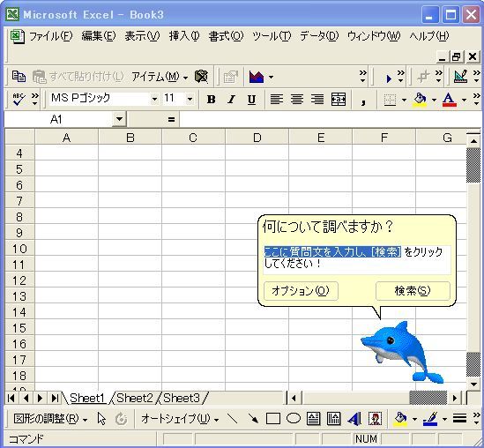The height and width of the screenshot is (448, 484).
Task: Click the dolphin Office Assistant
Action: (x=402, y=352)
